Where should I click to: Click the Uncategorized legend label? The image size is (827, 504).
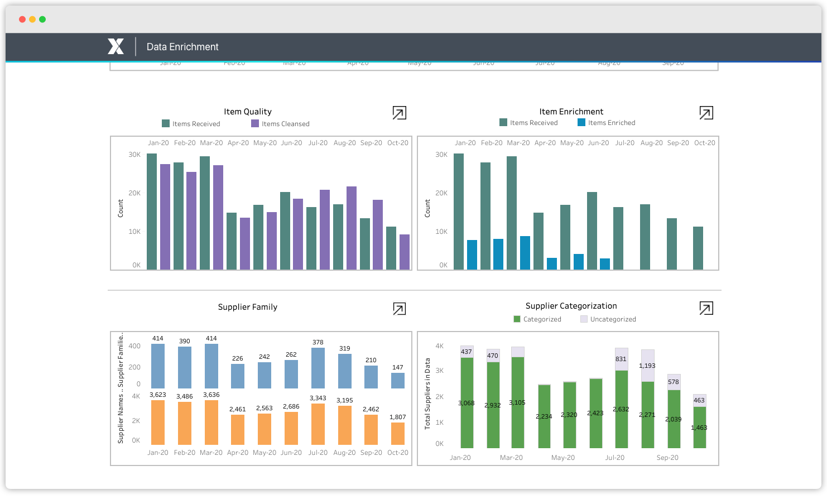click(x=613, y=319)
